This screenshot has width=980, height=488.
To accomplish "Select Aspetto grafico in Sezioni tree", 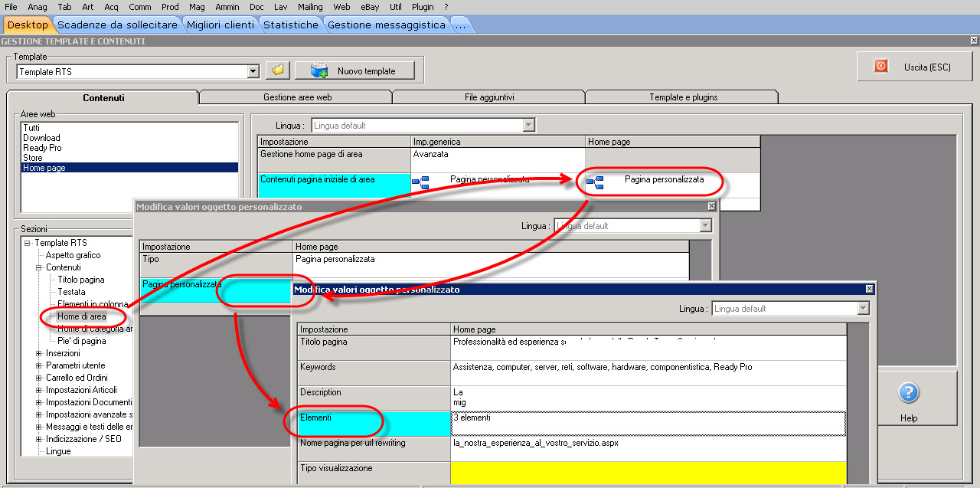I will (x=73, y=255).
